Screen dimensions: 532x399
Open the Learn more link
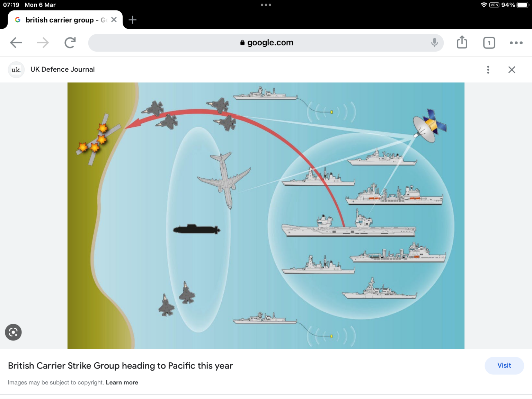click(122, 382)
